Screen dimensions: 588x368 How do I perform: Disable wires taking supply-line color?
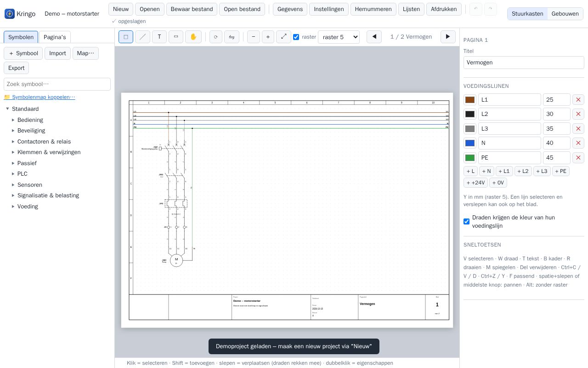click(x=466, y=222)
